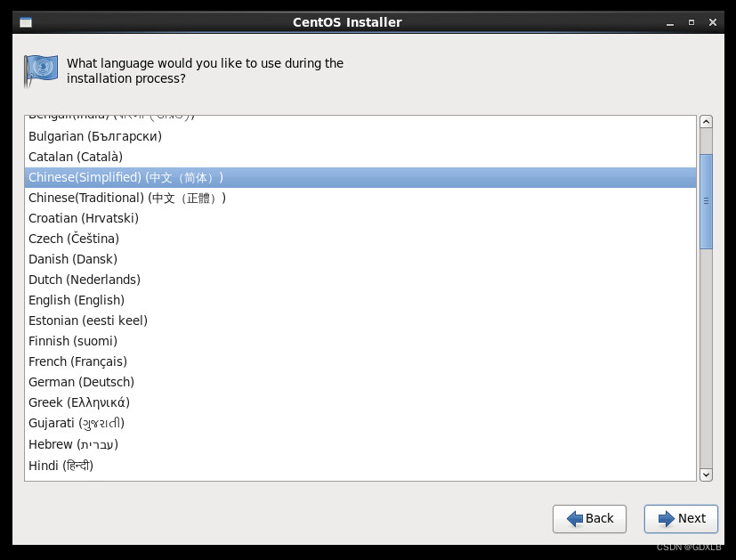Click the vertical scrollbar thumb
The height and width of the screenshot is (560, 736).
[x=706, y=201]
